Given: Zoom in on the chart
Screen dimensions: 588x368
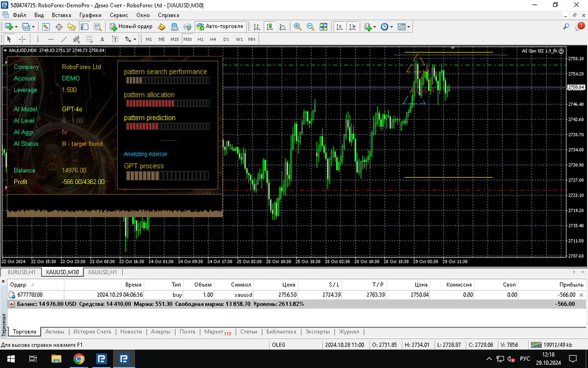Looking at the screenshot, I should tap(297, 26).
